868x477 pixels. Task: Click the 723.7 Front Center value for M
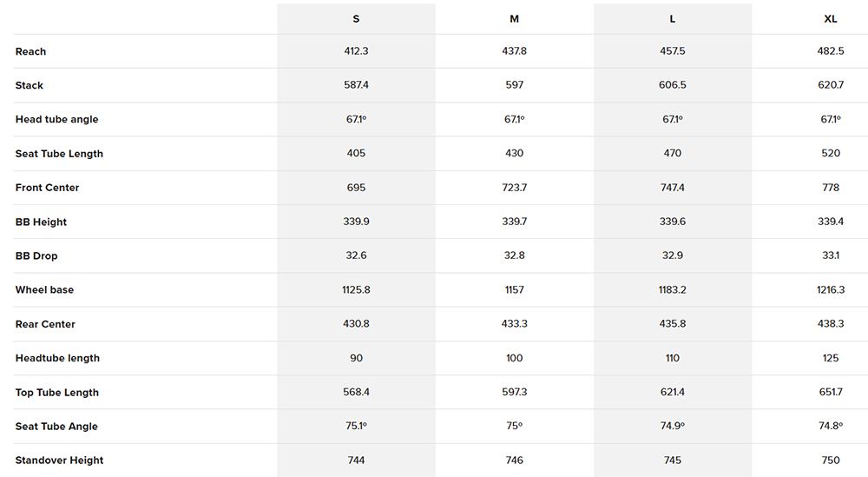point(515,188)
